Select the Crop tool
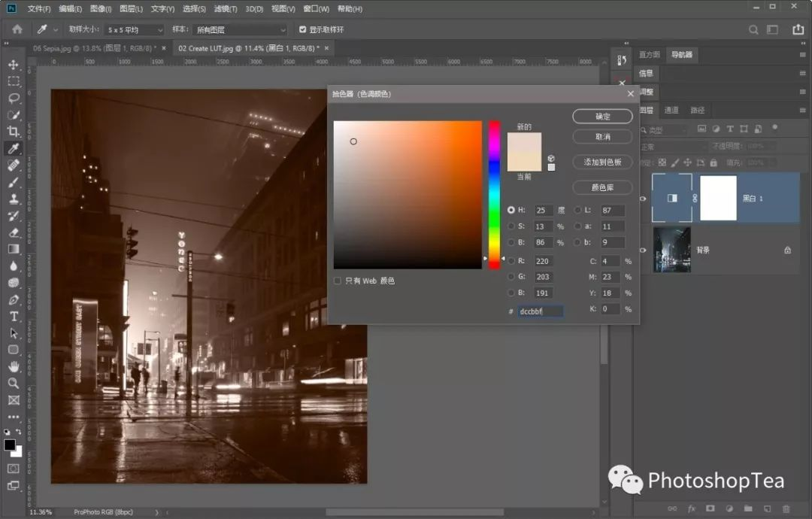Viewport: 812px width, 519px height. point(14,131)
